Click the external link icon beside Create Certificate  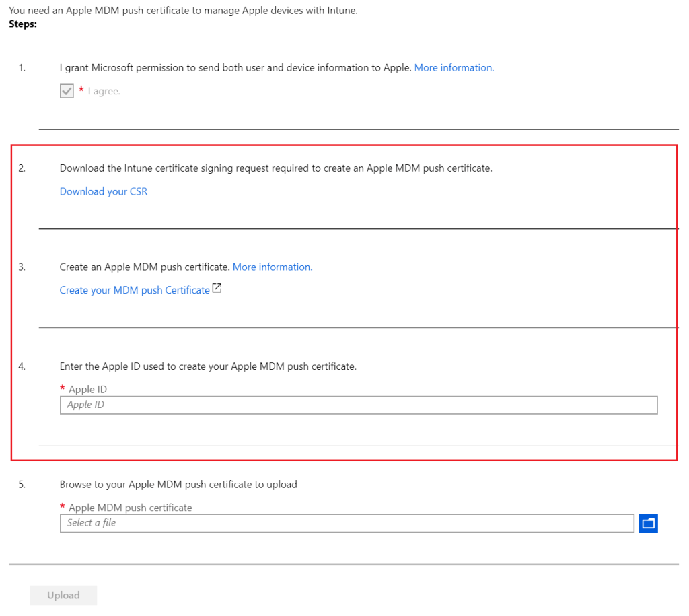(217, 289)
